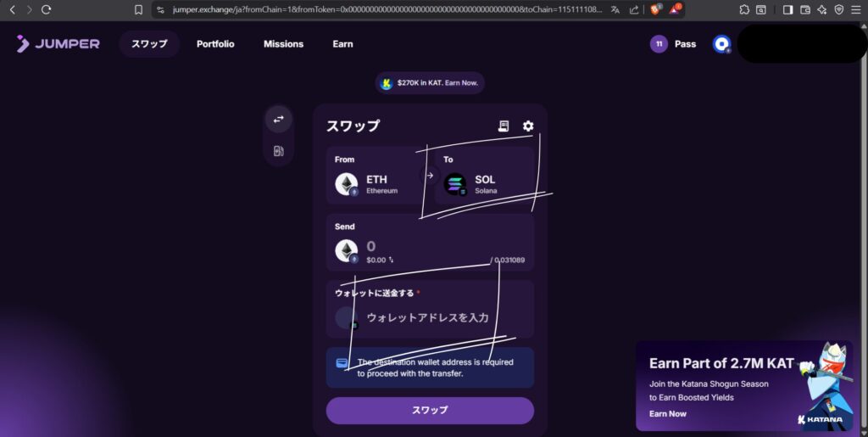Click Earn Now on Katana banner
Image resolution: width=868 pixels, height=437 pixels.
pyautogui.click(x=668, y=414)
